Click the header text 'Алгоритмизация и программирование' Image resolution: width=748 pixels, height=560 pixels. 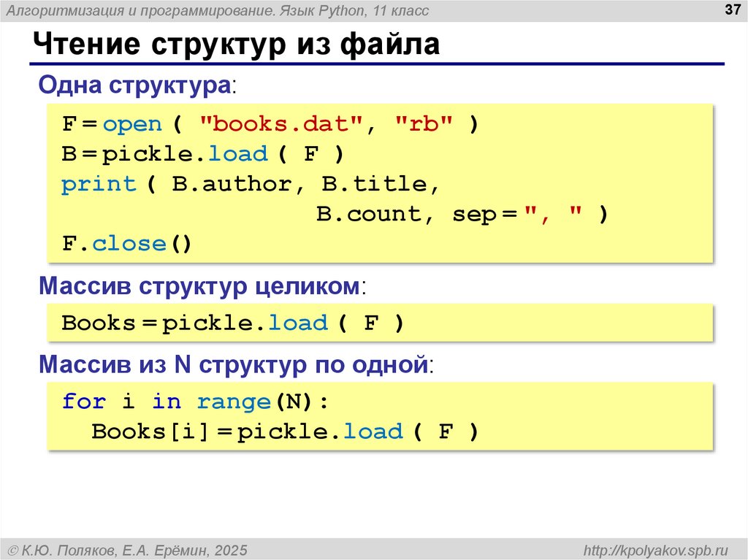tap(140, 10)
